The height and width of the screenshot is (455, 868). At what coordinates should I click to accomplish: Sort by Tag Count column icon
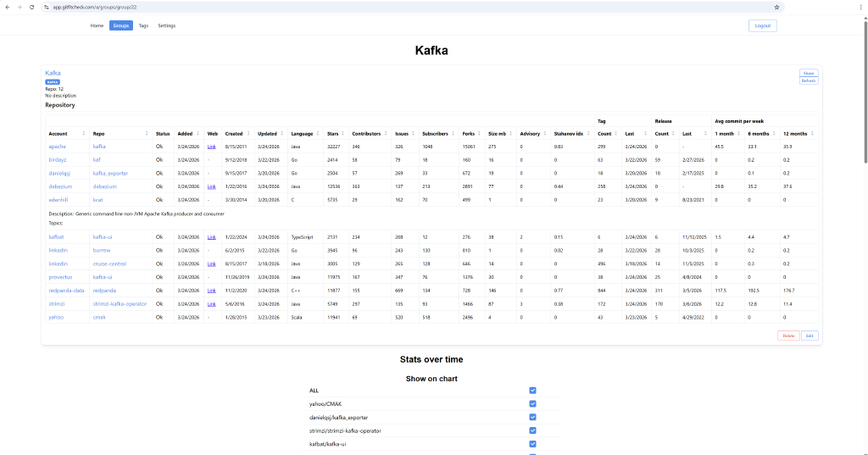pos(615,133)
